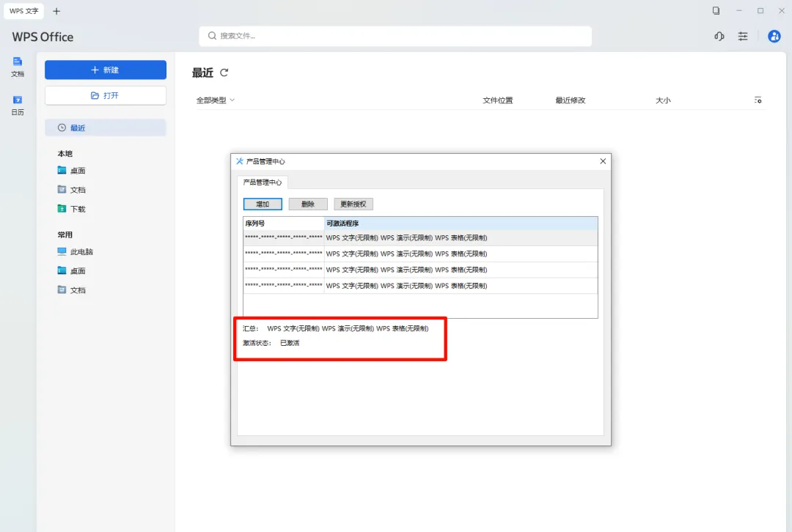Click the 删除 button in dialog
Viewport: 792px width, 532px height.
[308, 204]
